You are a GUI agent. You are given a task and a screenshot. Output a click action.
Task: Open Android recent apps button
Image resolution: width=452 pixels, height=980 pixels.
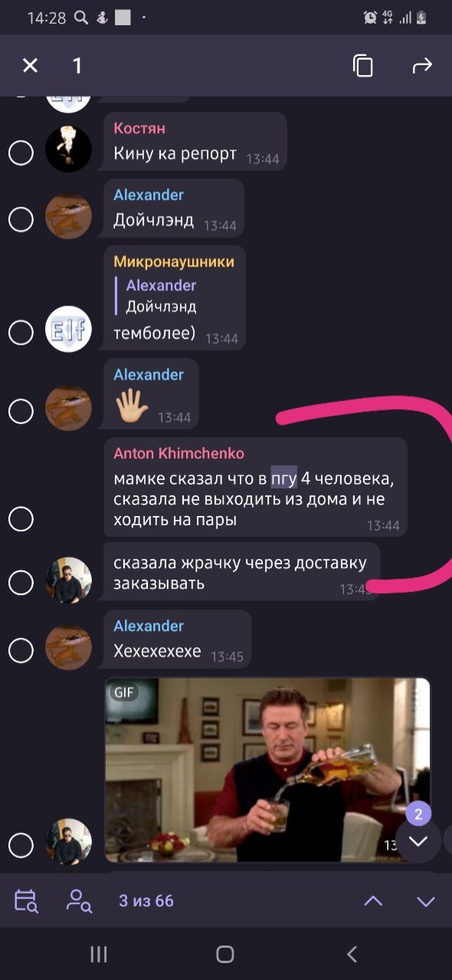(x=99, y=954)
